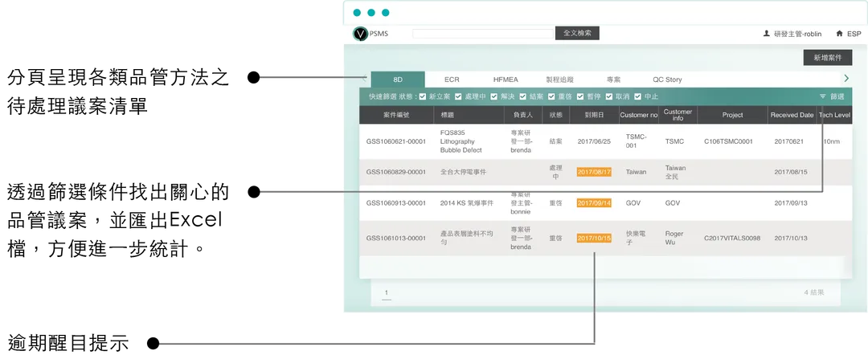This screenshot has height=355, width=868.
Task: Select the 8D tab
Action: click(398, 80)
